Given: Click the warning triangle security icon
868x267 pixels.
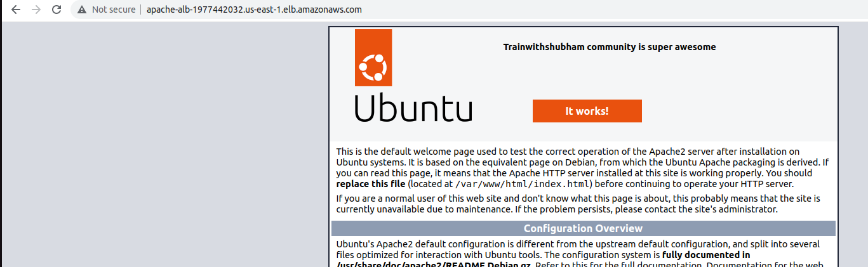Looking at the screenshot, I should 82,10.
